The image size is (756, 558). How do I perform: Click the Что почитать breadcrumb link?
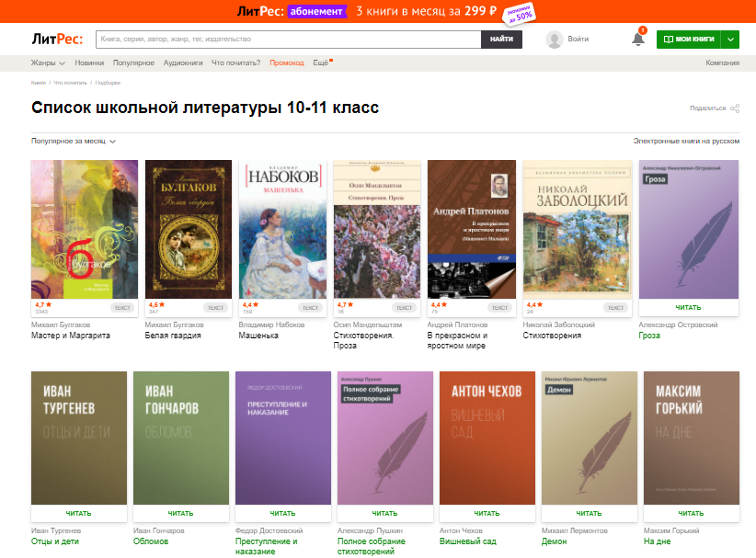(x=70, y=83)
